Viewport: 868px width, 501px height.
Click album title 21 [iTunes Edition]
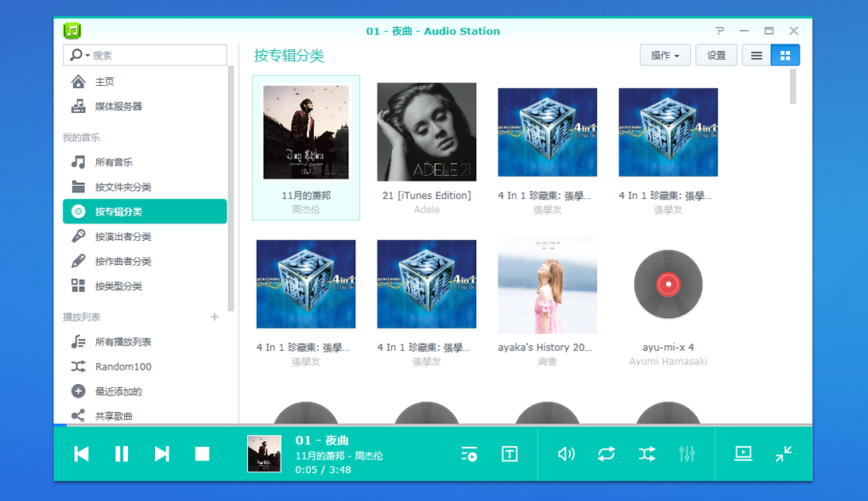tap(427, 196)
